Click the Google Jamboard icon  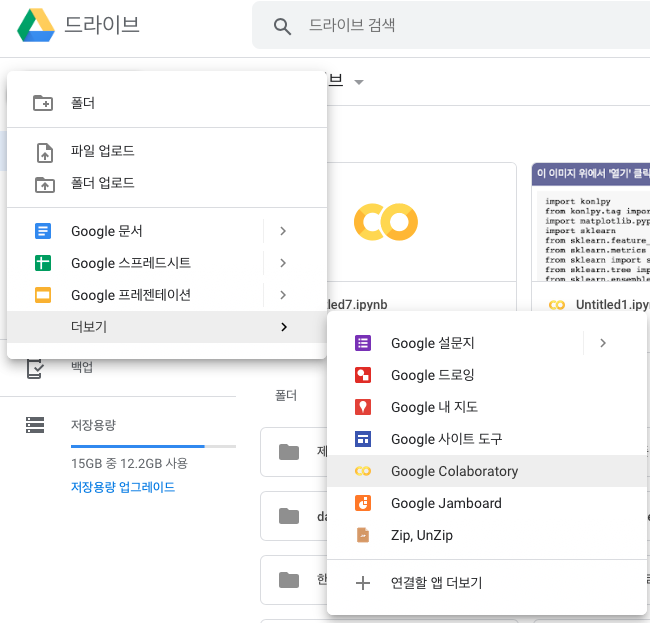(363, 503)
